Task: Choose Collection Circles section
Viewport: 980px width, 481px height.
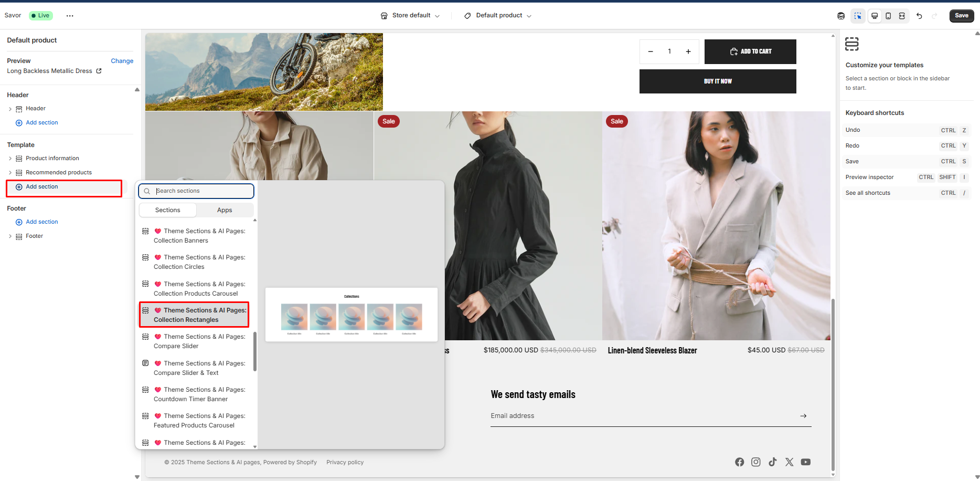Action: coord(194,262)
